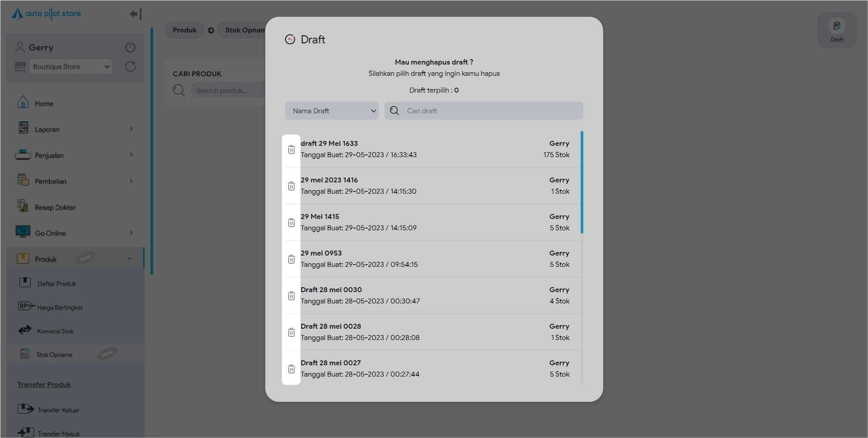Click trash icon beside Draft 28 mei 0030
Image resolution: width=868 pixels, height=438 pixels.
[291, 296]
